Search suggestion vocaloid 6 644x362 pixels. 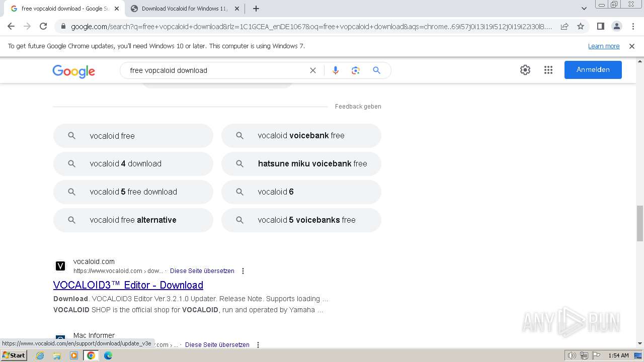[301, 192]
